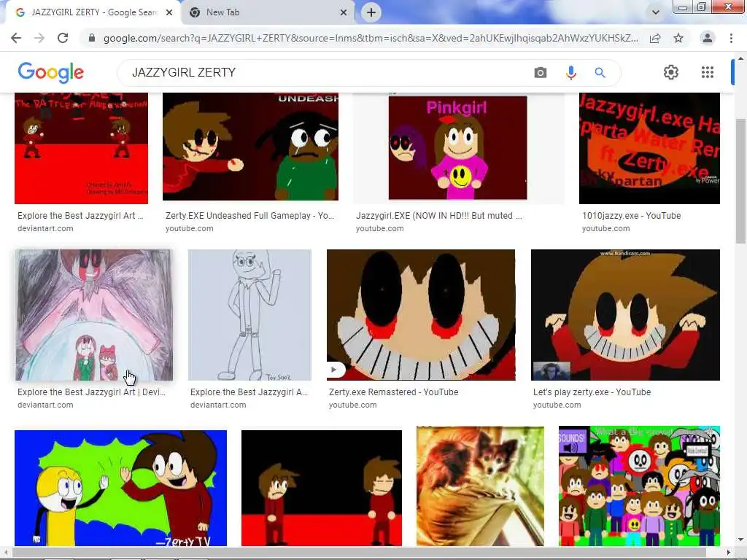This screenshot has height=560, width=747.
Task: Share this page using the share icon
Action: click(655, 38)
